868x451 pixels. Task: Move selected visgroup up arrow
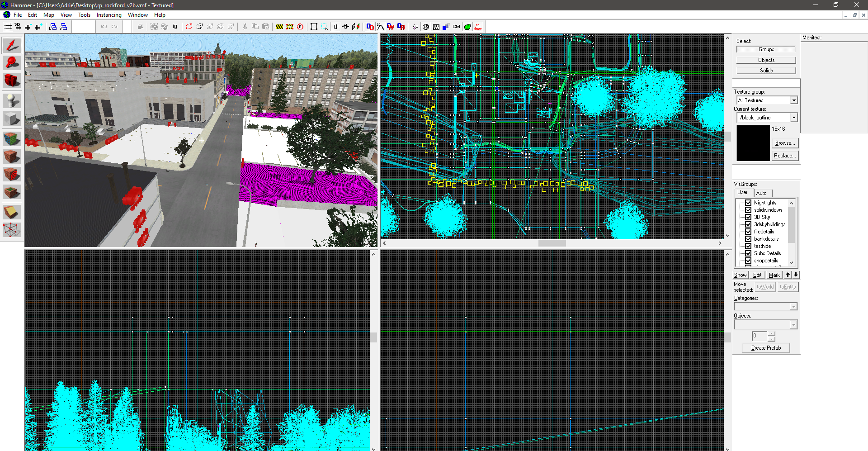pos(788,275)
